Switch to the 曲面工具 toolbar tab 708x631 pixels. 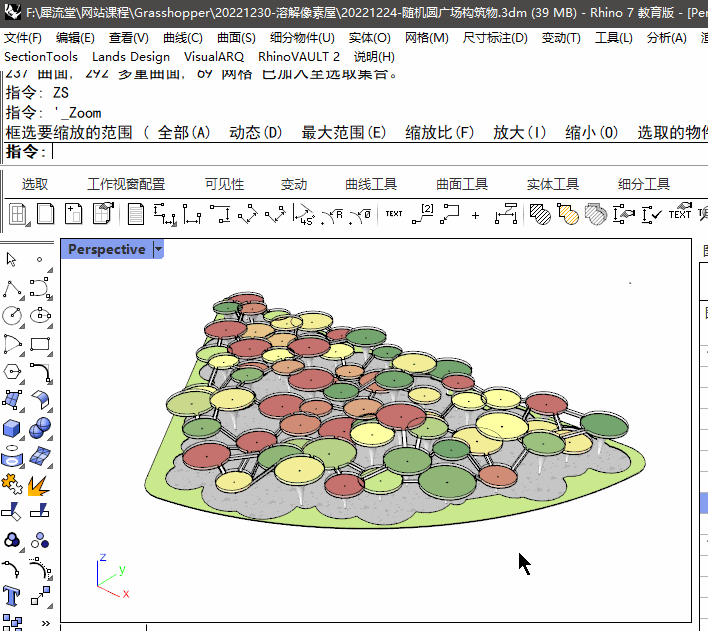(x=462, y=184)
